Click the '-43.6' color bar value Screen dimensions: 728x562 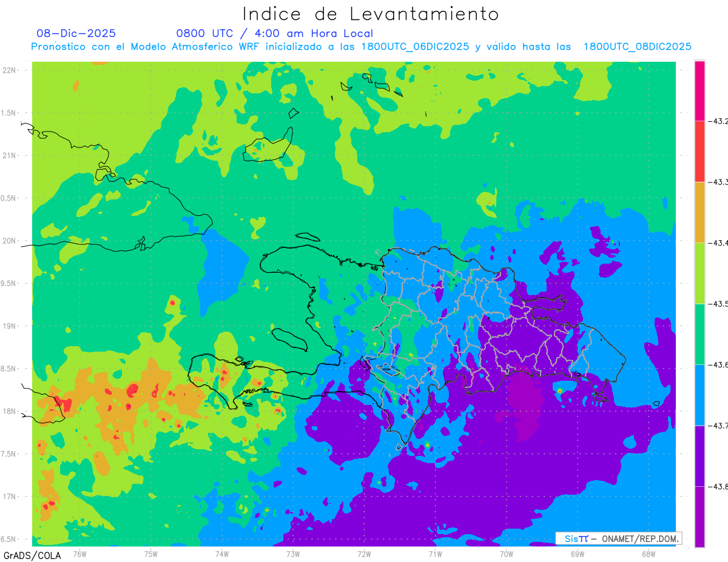[x=718, y=364]
